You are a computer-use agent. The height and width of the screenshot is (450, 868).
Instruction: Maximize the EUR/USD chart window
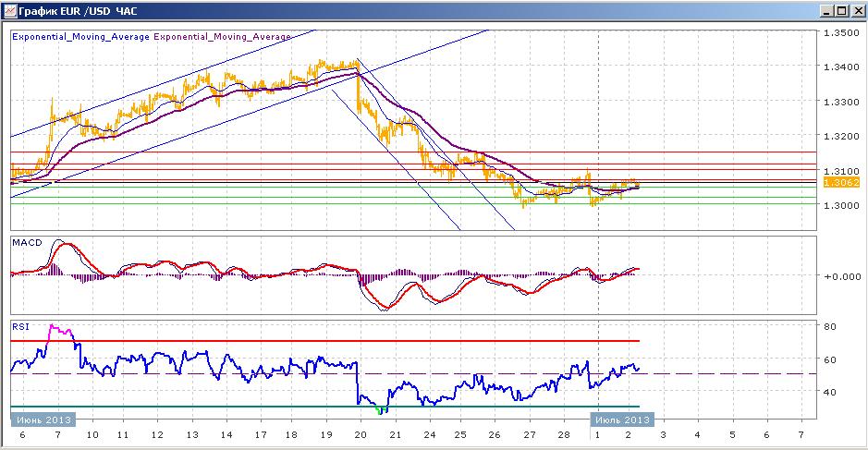pyautogui.click(x=841, y=10)
